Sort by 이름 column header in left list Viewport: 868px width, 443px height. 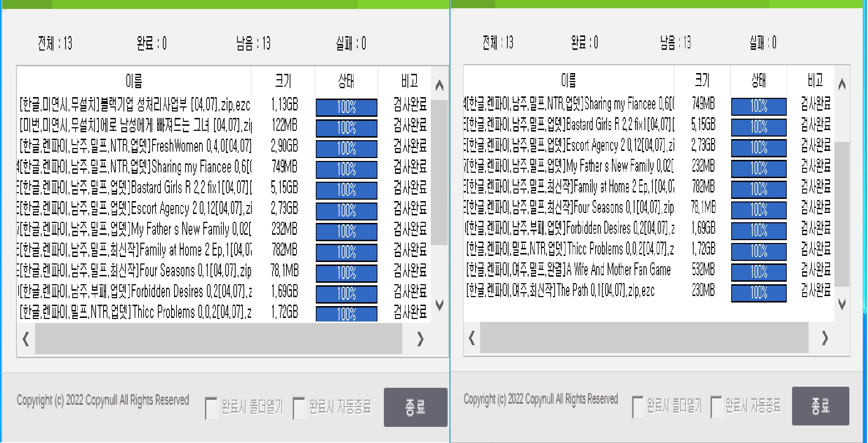click(134, 81)
